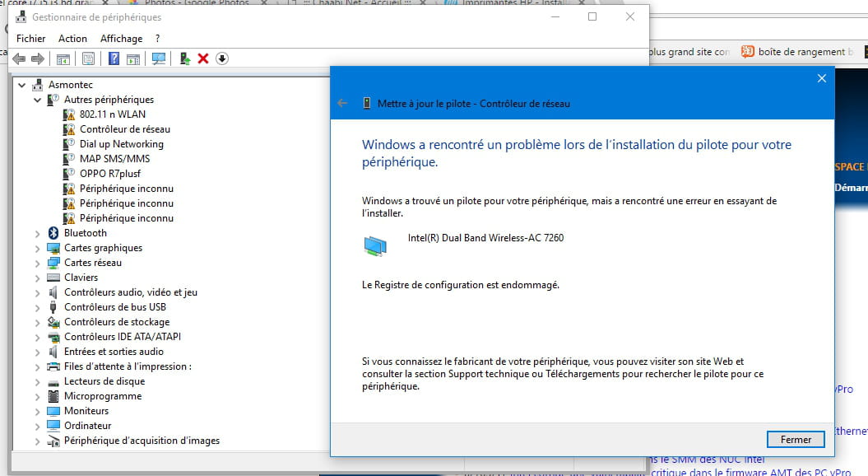Click the update driver toolbar icon
This screenshot has width=868, height=476.
click(x=185, y=58)
